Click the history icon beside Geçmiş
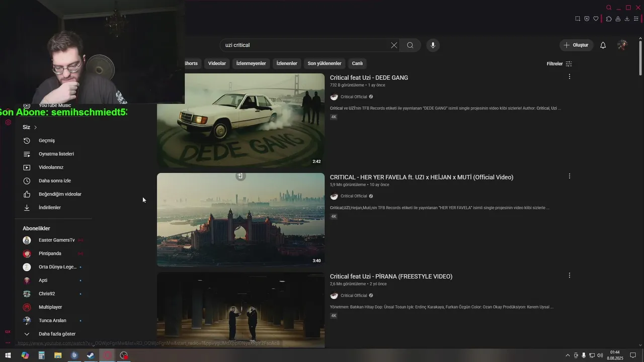Screen dimensions: 644x362 click(27, 141)
